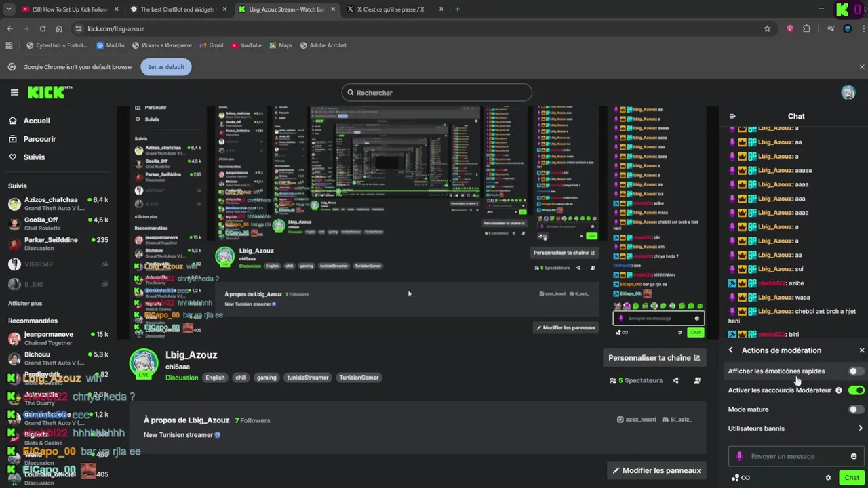Switch to The best ChatBot and Widgets tab
The image size is (868, 488).
tap(178, 9)
